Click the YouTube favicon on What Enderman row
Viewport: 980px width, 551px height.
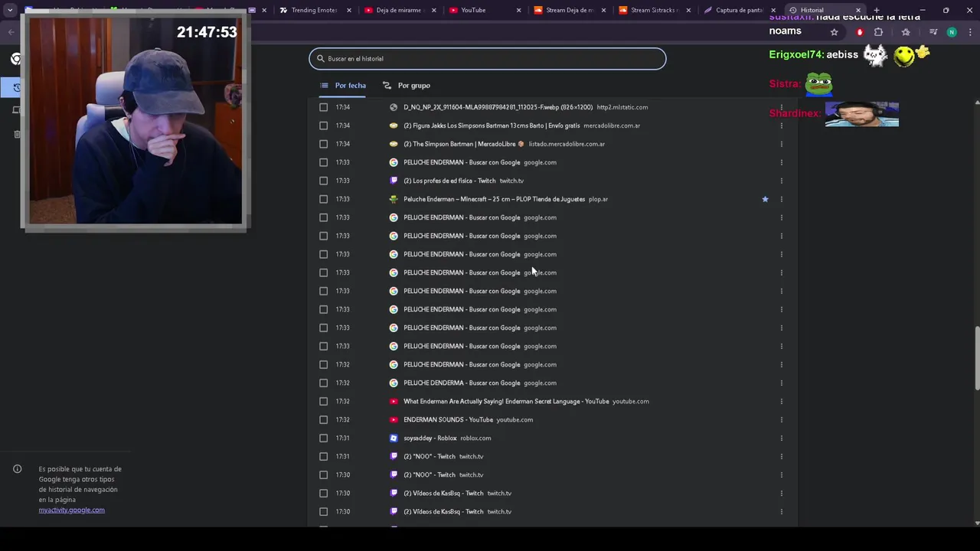click(x=394, y=401)
